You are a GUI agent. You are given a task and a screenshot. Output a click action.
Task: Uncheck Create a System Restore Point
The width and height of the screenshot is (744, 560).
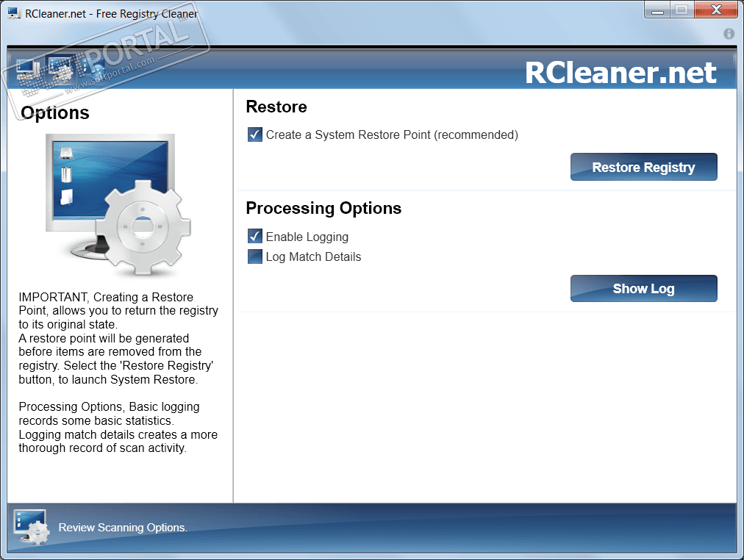[255, 134]
